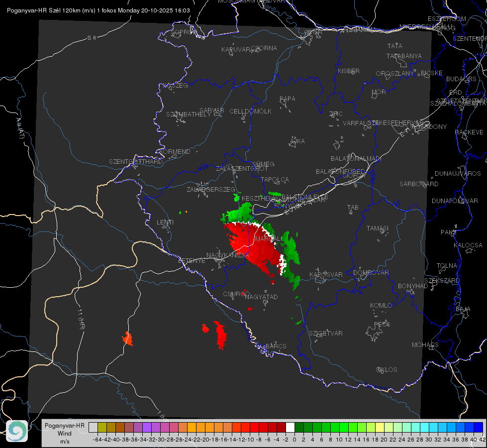Select the MARCALI label near the radar echo
Image resolution: width=487 pixels, height=448 pixels.
tap(269, 239)
